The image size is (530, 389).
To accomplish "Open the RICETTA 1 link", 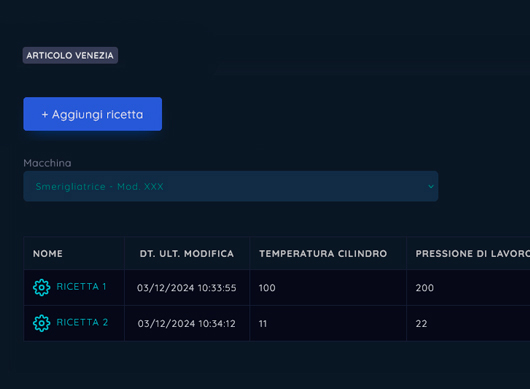I will point(81,287).
